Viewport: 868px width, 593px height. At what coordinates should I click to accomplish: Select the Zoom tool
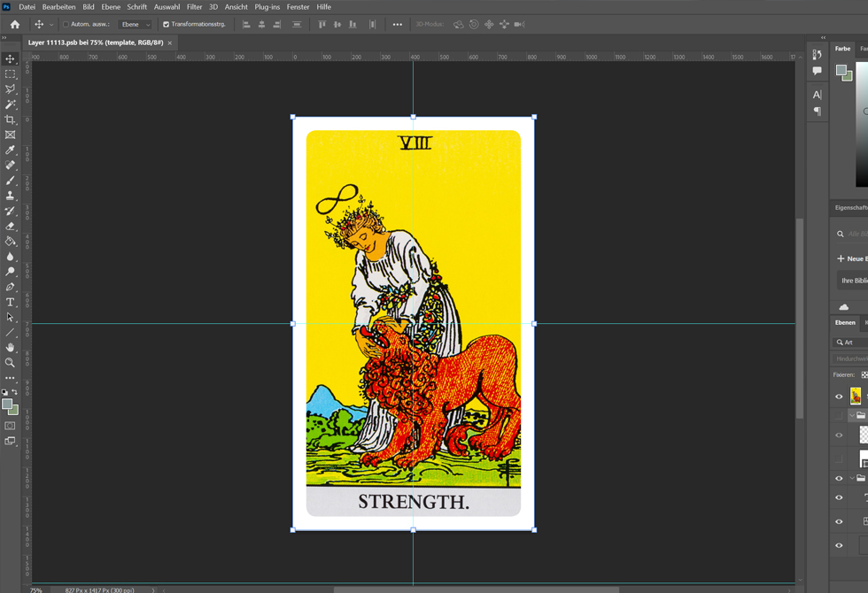click(x=10, y=363)
